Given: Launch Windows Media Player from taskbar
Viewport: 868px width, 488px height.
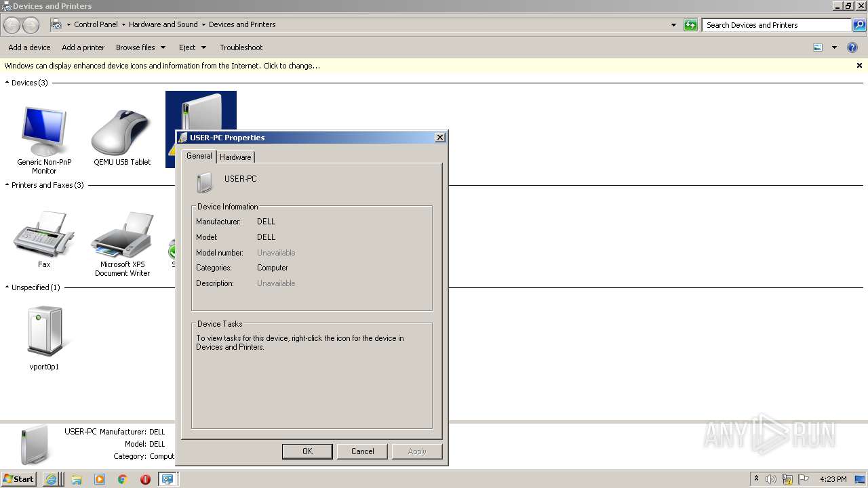Looking at the screenshot, I should click(100, 479).
